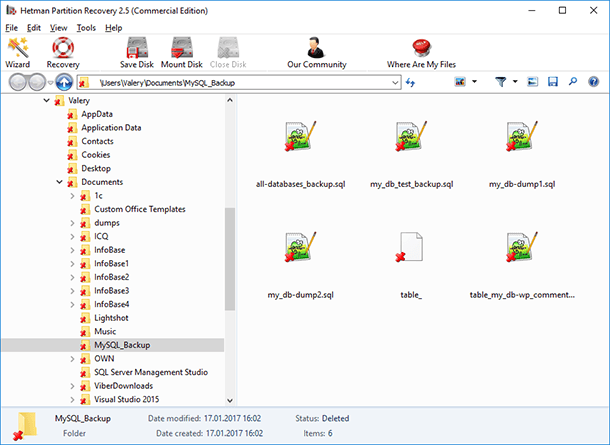Open help with the blue question icon
This screenshot has width=610, height=445.
tap(593, 82)
